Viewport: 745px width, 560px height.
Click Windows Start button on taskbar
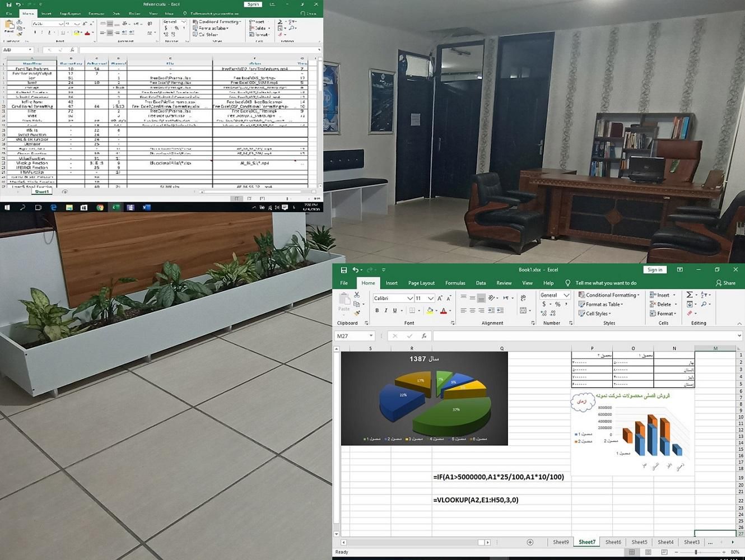[7, 207]
